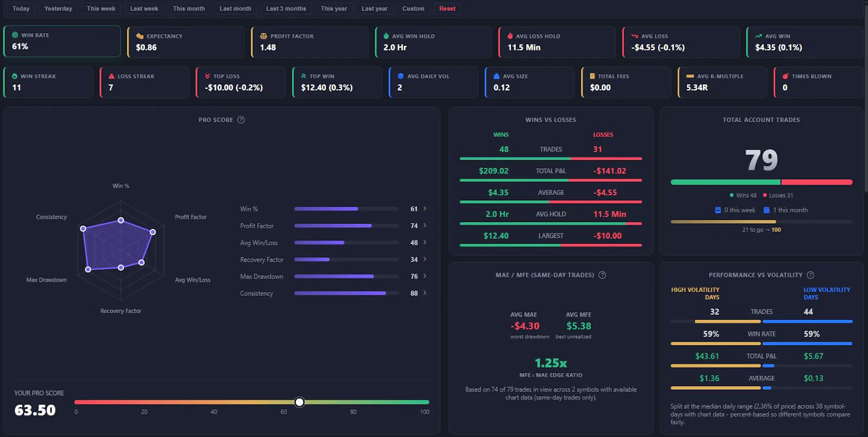This screenshot has width=868, height=437.
Task: Click the Profit Factor scales icon
Action: coord(264,36)
